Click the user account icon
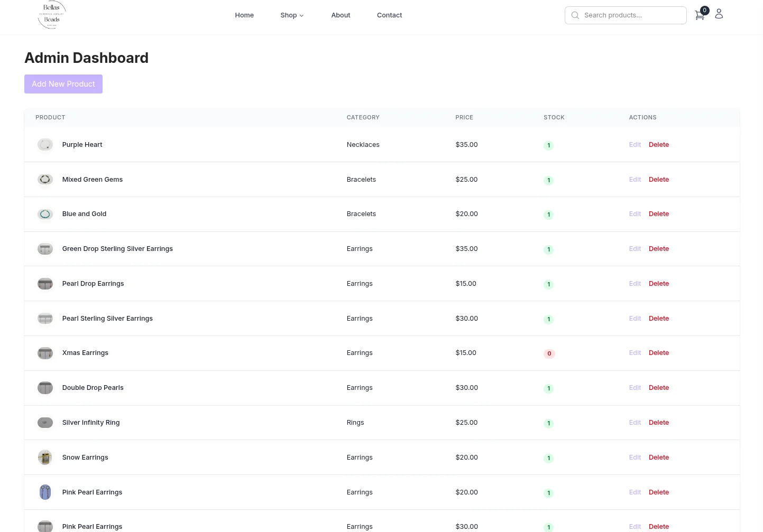763x532 pixels. pos(719,14)
